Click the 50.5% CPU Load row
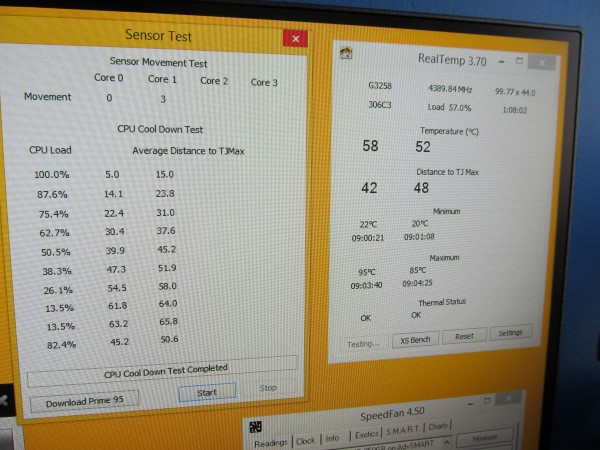The height and width of the screenshot is (450, 600). pos(109,251)
